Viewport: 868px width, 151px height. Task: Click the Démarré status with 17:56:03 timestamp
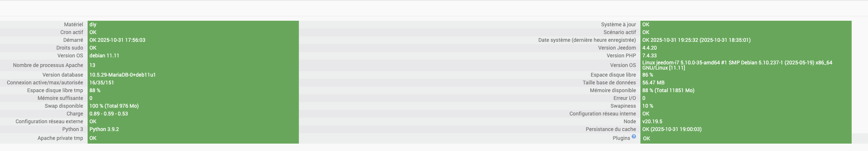[117, 40]
